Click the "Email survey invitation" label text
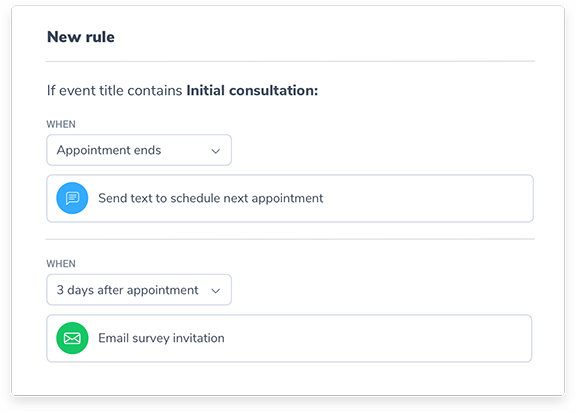The image size is (576, 413). point(161,338)
